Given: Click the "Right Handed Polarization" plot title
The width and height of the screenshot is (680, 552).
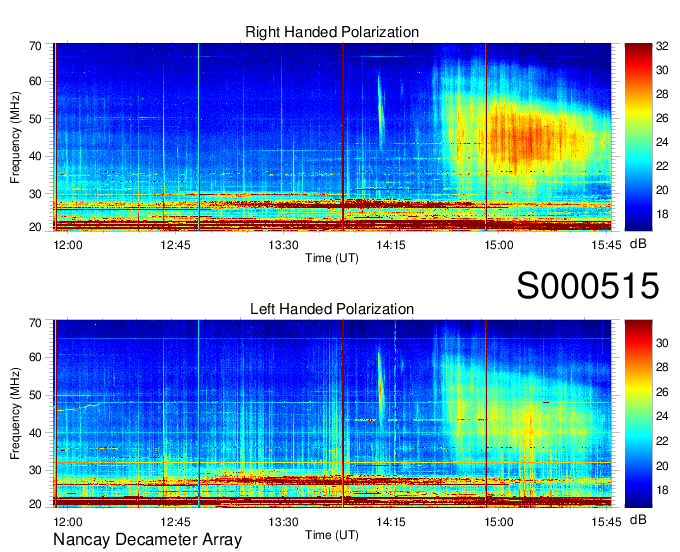Looking at the screenshot, I should pos(332,32).
